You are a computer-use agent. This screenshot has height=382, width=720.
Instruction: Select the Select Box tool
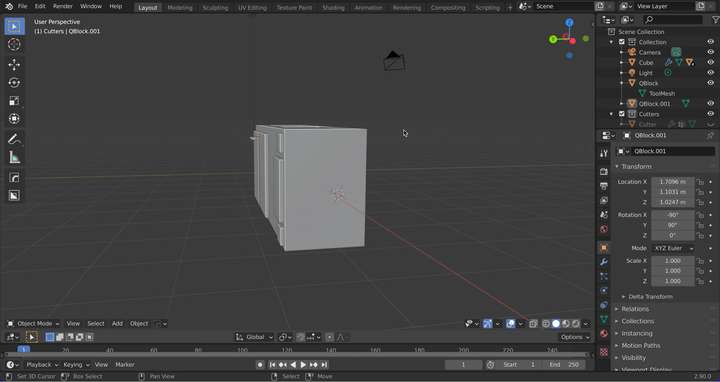(14, 26)
